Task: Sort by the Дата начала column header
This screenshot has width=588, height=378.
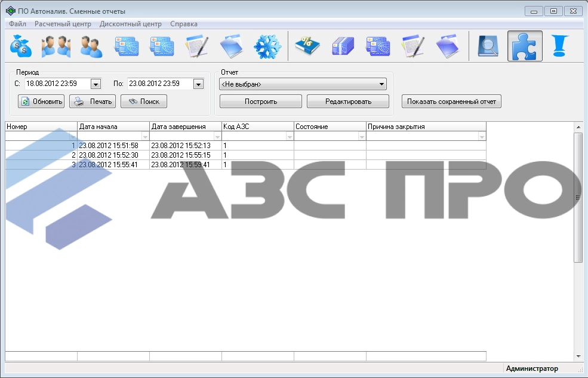Action: point(113,127)
